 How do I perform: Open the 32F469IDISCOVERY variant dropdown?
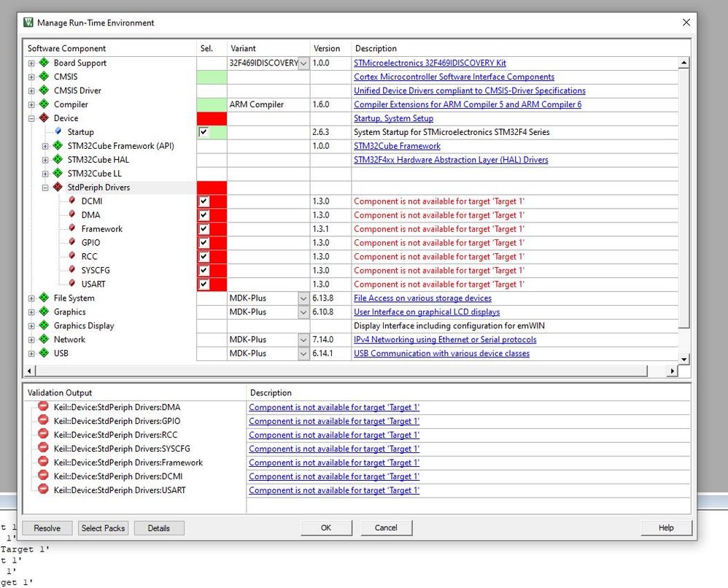(x=303, y=63)
